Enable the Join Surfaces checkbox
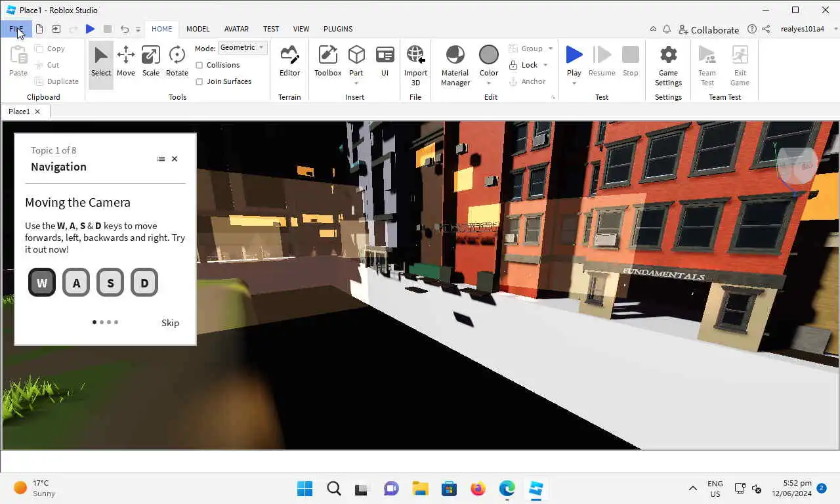The width and height of the screenshot is (840, 504). coord(199,81)
